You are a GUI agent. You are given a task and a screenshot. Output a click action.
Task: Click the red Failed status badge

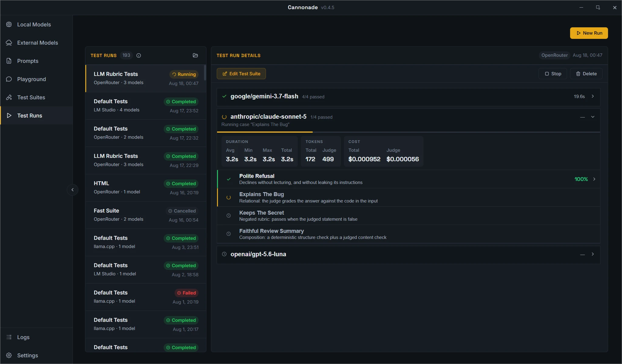186,293
